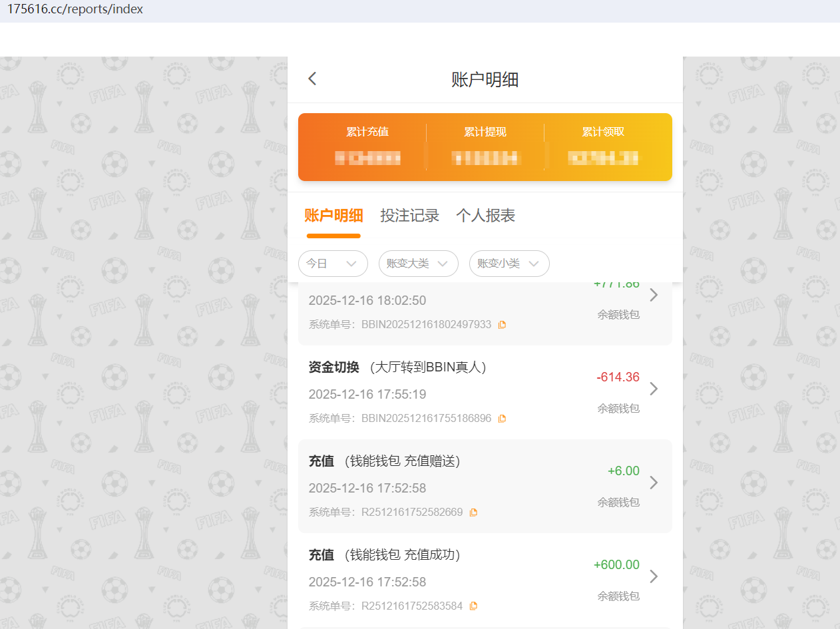Viewport: 840px width, 629px height.
Task: Open the 账变大类 category dropdown
Action: [x=418, y=264]
